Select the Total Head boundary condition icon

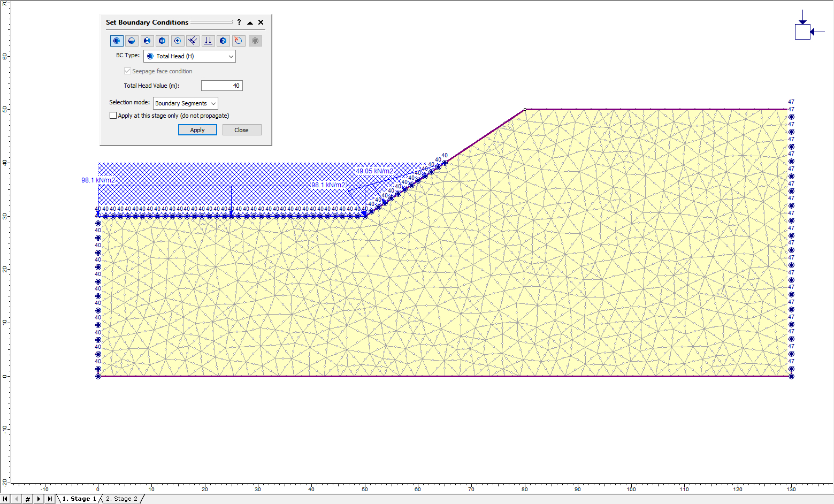tap(117, 41)
